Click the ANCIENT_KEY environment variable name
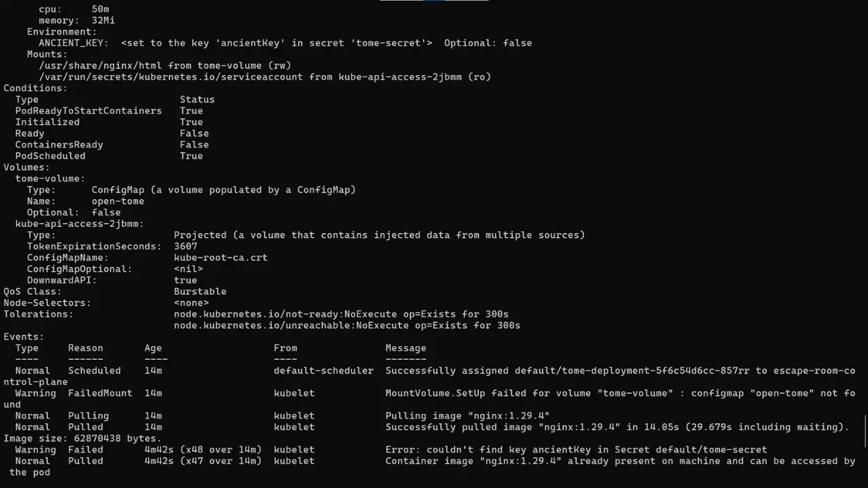Image resolution: width=868 pixels, height=488 pixels. pos(73,43)
